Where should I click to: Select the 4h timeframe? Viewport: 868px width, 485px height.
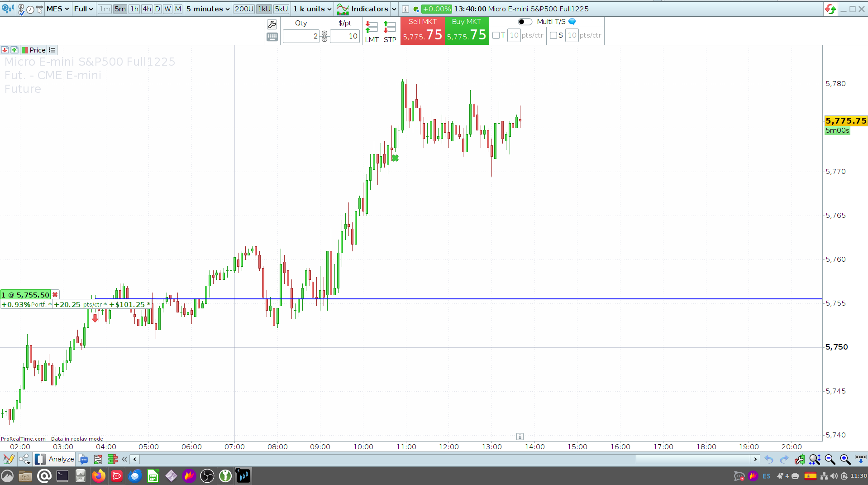(x=147, y=9)
